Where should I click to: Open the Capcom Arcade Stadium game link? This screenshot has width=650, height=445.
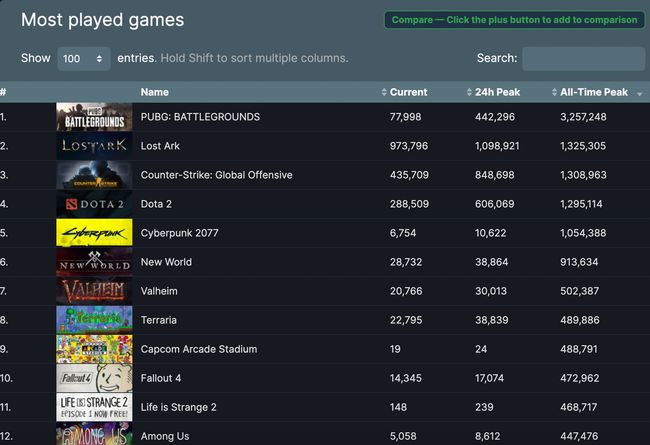[x=199, y=349]
